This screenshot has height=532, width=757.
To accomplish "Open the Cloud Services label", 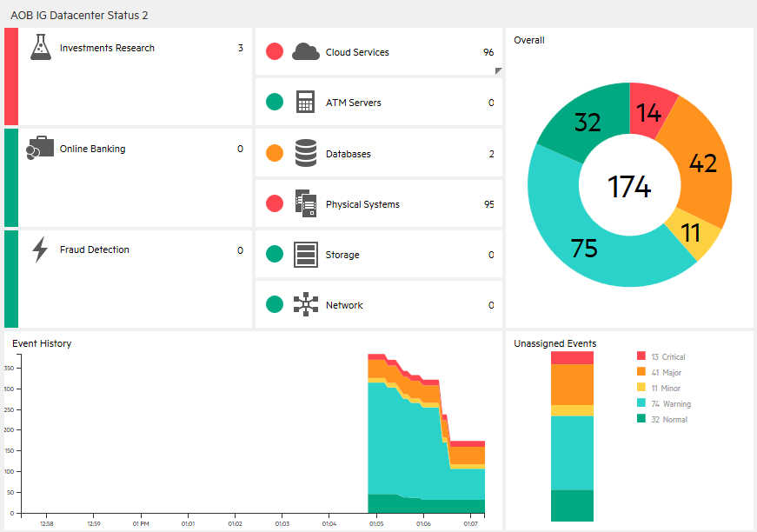I will [x=357, y=52].
